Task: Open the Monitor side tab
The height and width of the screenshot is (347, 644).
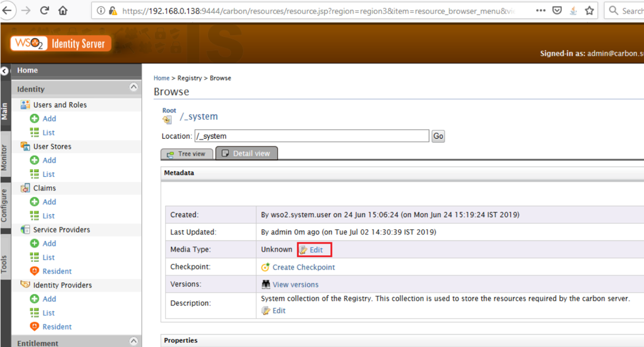Action: [5, 157]
